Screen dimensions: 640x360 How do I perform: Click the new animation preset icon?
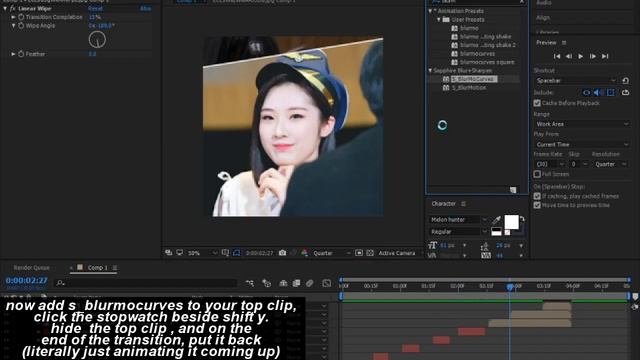(x=513, y=190)
